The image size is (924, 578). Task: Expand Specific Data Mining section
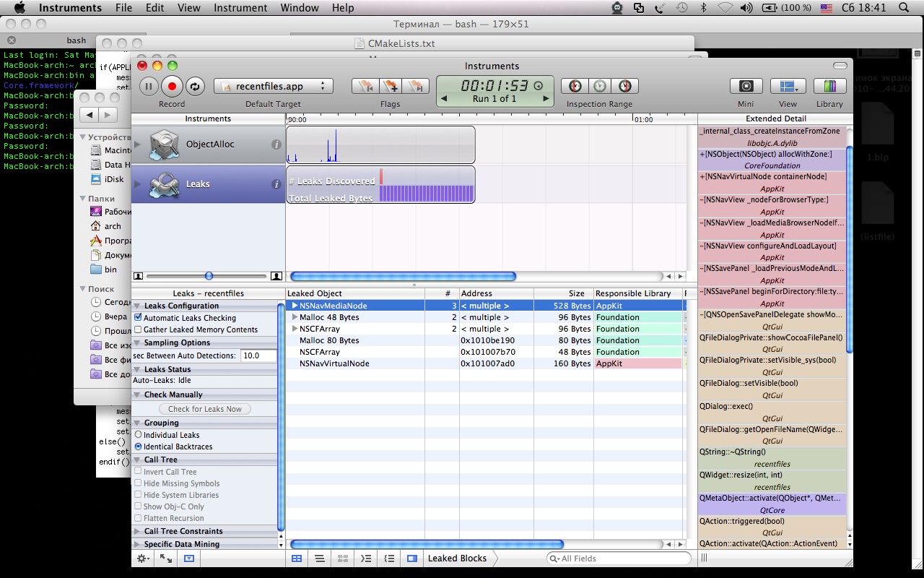(138, 544)
